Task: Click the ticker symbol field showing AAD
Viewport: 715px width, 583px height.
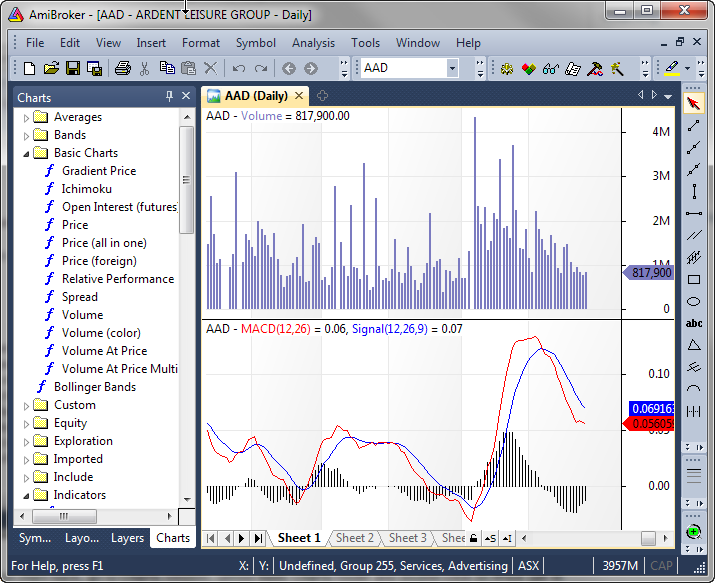Action: pos(404,68)
